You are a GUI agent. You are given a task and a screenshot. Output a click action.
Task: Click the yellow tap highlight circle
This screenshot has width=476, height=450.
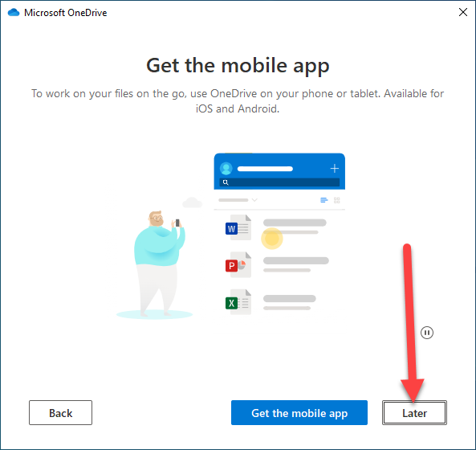point(272,239)
